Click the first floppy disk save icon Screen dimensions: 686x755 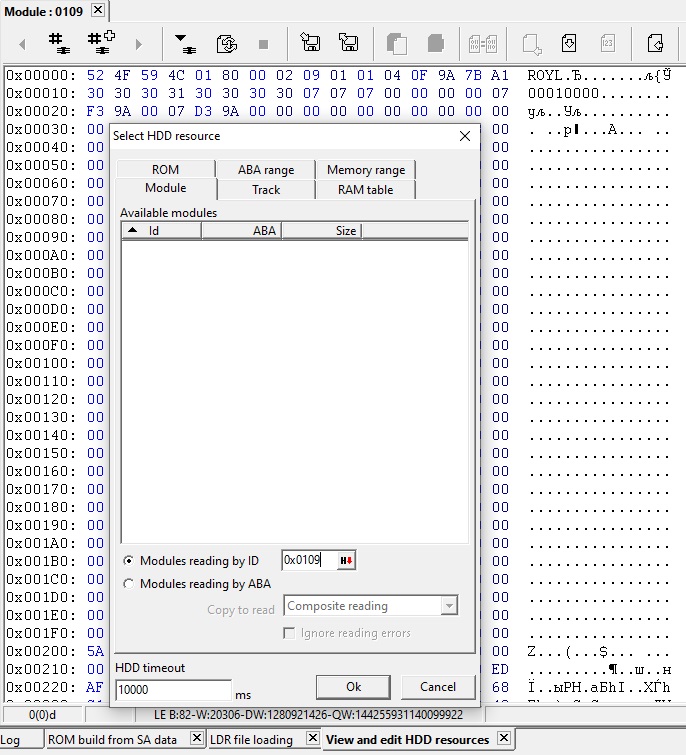pos(310,43)
